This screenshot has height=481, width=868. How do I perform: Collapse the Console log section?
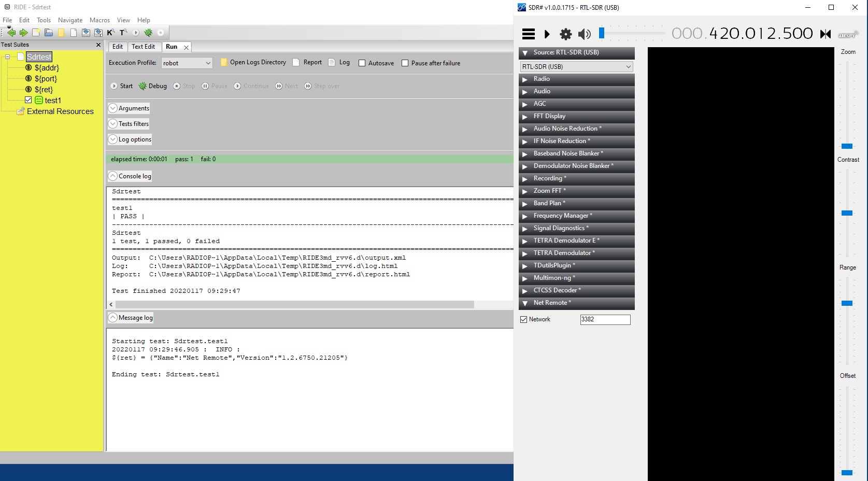coord(113,176)
